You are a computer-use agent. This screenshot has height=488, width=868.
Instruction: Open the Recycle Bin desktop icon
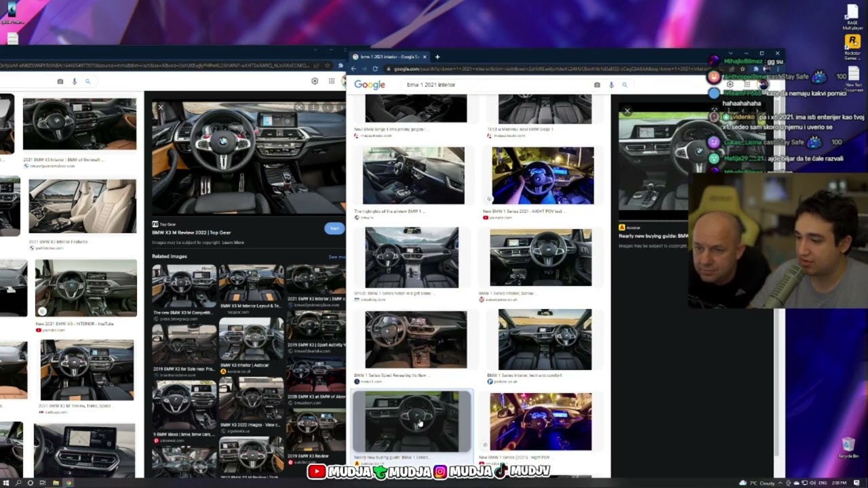click(848, 448)
